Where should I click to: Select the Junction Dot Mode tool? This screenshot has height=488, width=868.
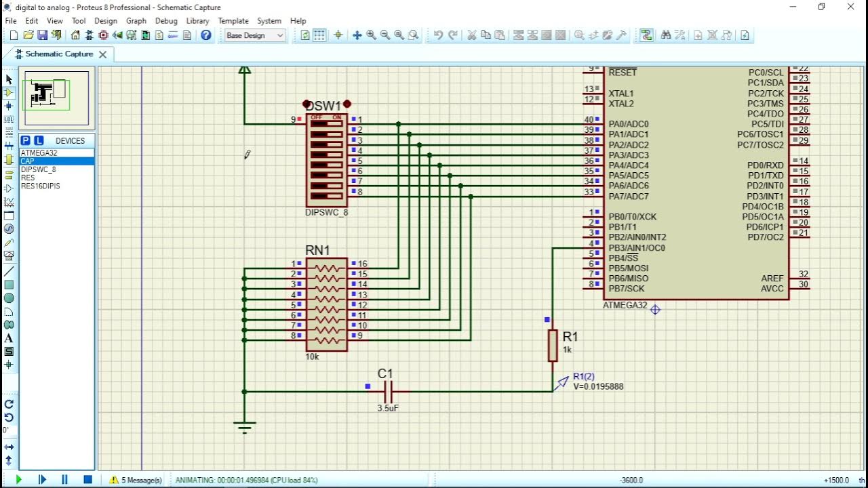click(9, 106)
